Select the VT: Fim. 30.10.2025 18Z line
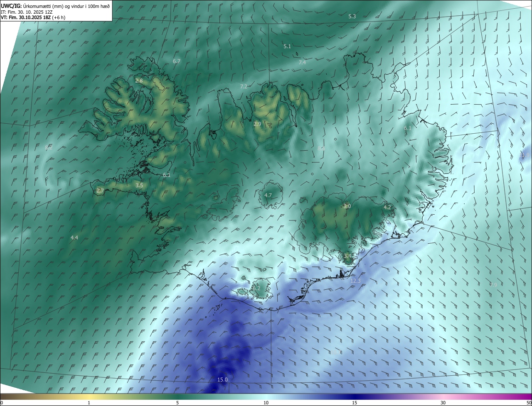The image size is (532, 406). 33,17
